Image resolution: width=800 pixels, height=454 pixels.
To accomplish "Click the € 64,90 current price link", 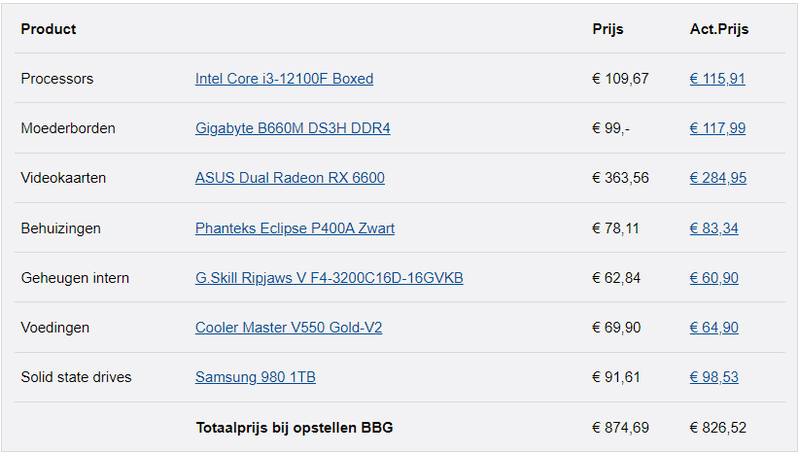I will [714, 328].
